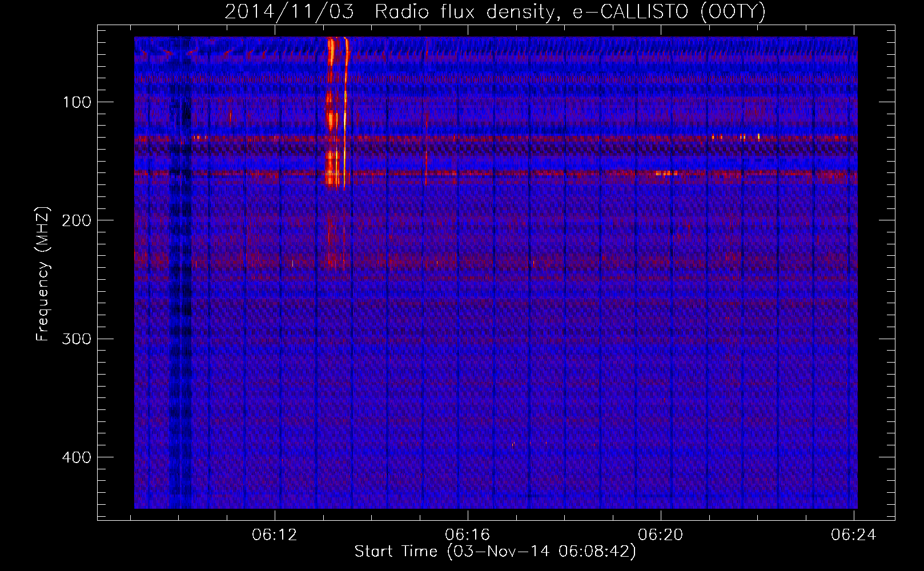
Task: Click the 06:12 time tick label
Action: click(x=275, y=535)
